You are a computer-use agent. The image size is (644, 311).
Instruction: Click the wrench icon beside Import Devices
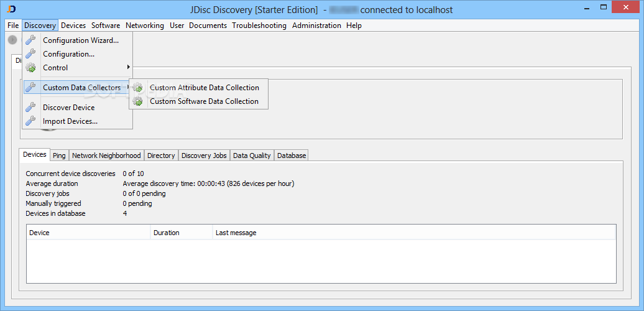point(30,121)
